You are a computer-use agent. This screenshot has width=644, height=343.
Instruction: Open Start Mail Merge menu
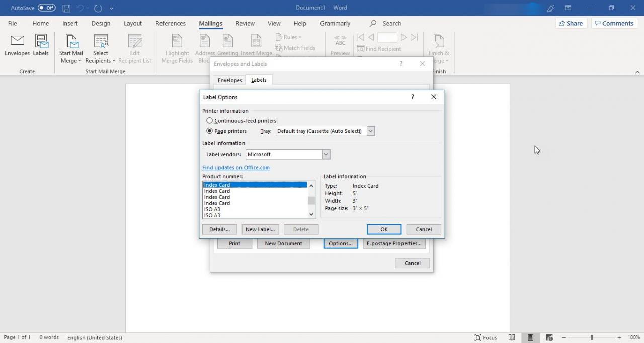[x=71, y=49]
